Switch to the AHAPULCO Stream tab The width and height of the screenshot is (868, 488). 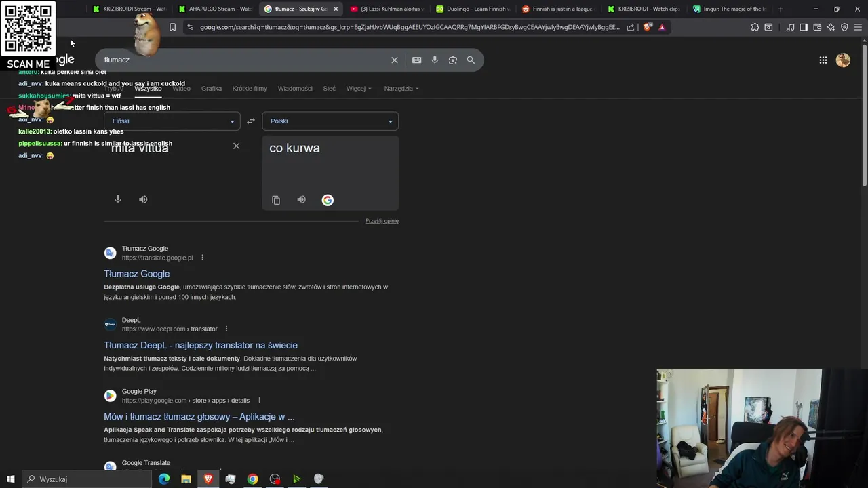coord(215,9)
